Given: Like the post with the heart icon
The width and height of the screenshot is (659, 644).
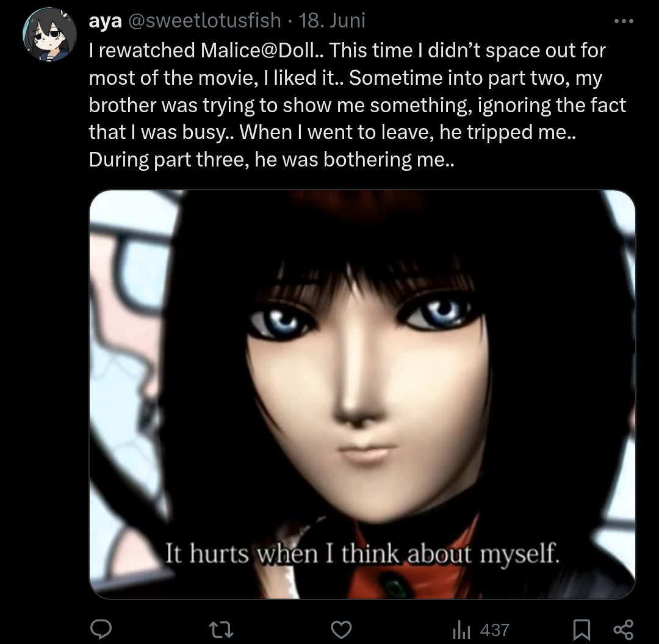Looking at the screenshot, I should tap(341, 630).
